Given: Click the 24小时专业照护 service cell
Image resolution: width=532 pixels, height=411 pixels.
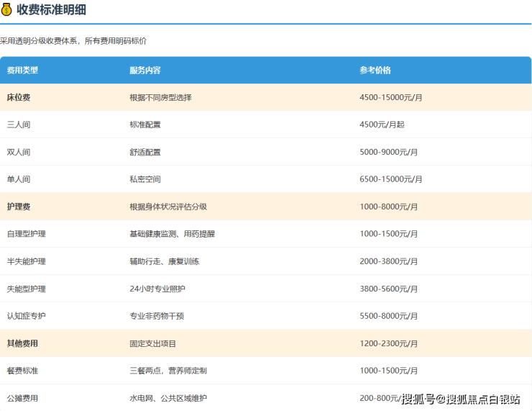Looking at the screenshot, I should [x=157, y=289].
